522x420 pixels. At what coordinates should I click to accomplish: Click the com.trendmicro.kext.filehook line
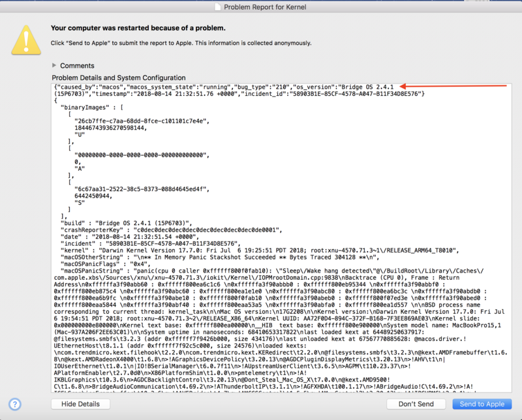pyautogui.click(x=281, y=352)
